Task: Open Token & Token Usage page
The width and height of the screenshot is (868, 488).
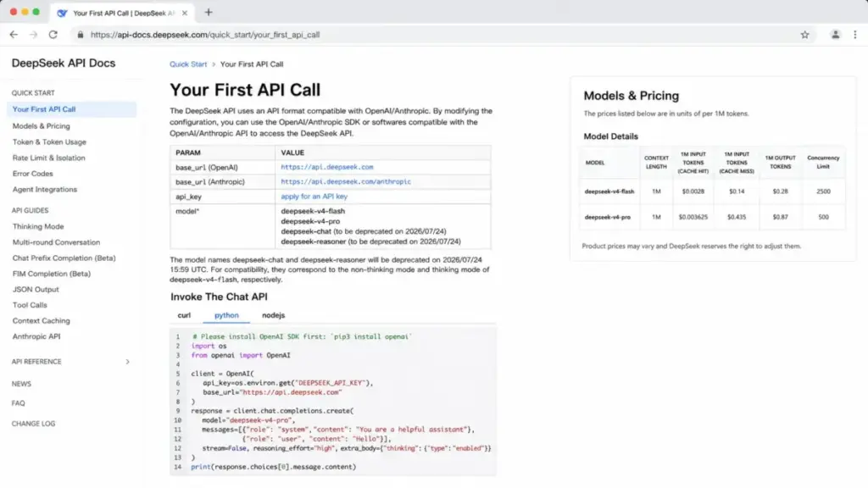Action: coord(49,142)
